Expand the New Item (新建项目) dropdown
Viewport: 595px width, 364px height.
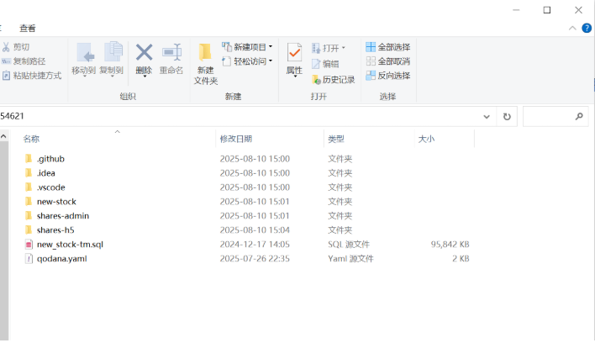[247, 47]
